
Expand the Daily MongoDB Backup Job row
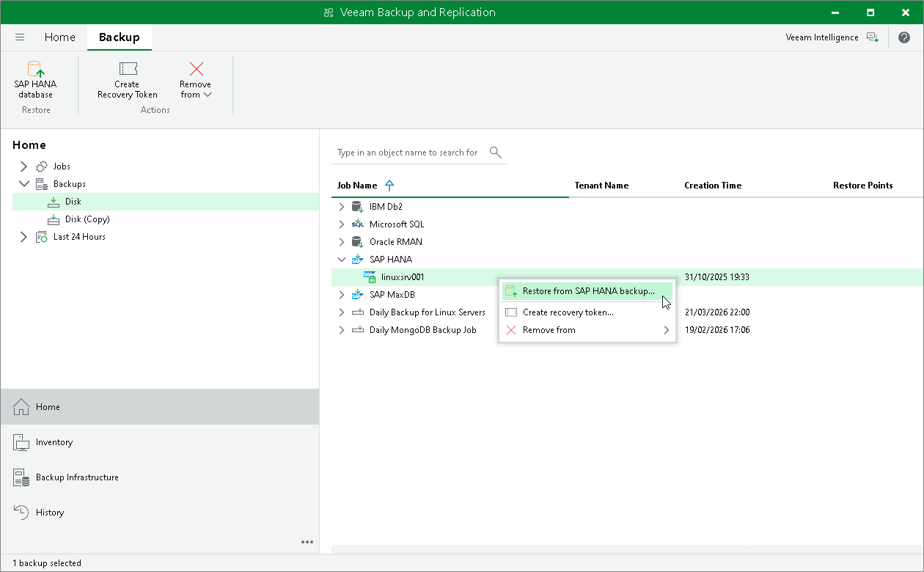click(x=341, y=330)
